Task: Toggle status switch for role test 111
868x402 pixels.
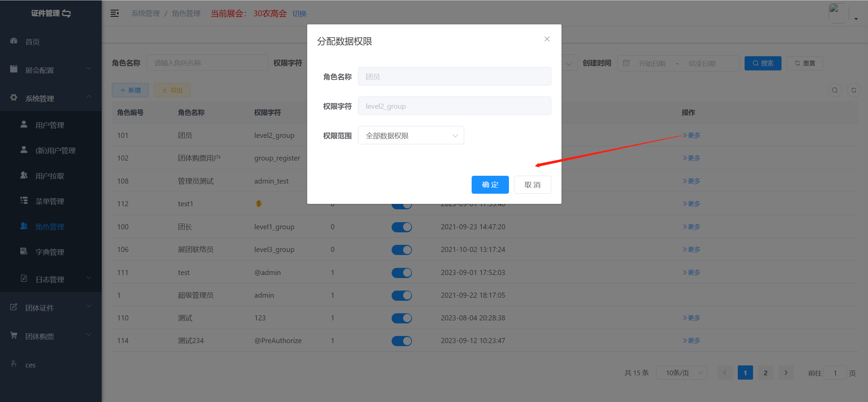Action: 402,273
